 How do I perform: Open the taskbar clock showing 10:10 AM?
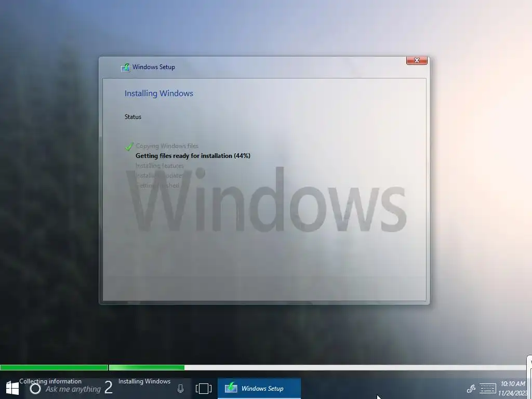[513, 389]
